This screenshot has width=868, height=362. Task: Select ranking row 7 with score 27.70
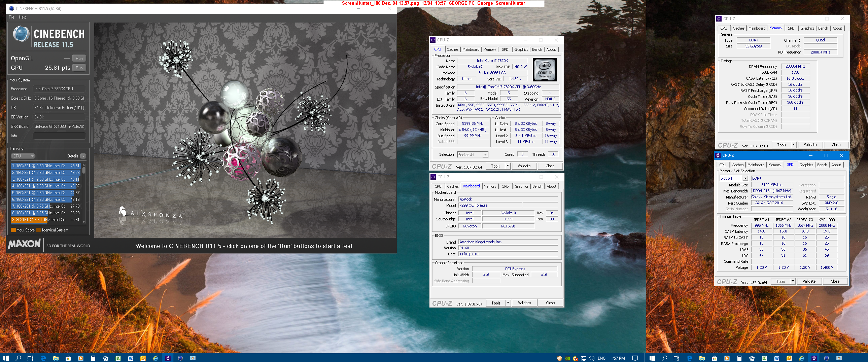[x=46, y=206]
